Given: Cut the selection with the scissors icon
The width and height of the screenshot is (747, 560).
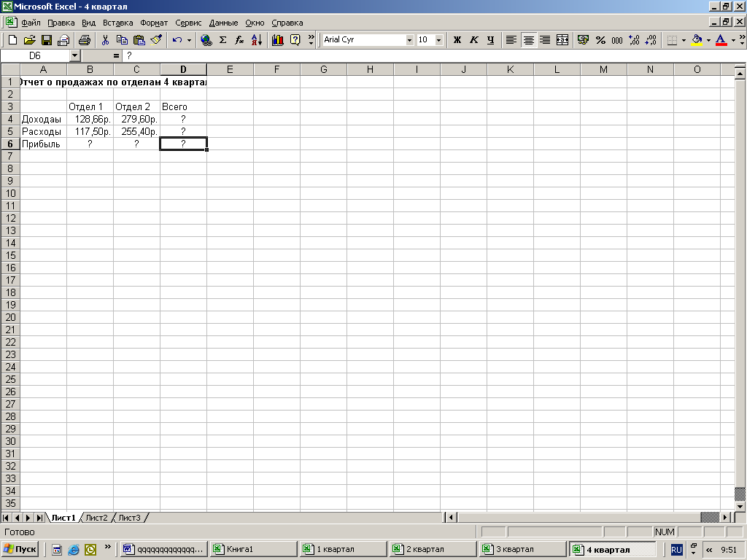Looking at the screenshot, I should (x=105, y=40).
